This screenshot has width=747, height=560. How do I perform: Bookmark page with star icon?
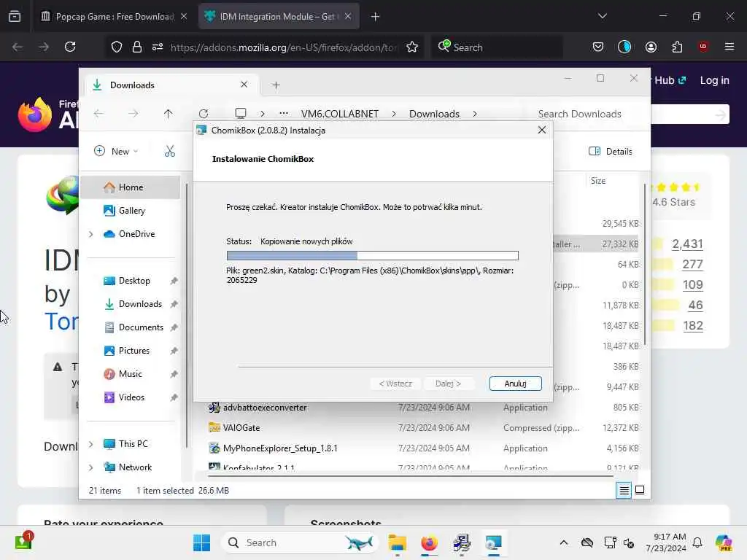(412, 47)
